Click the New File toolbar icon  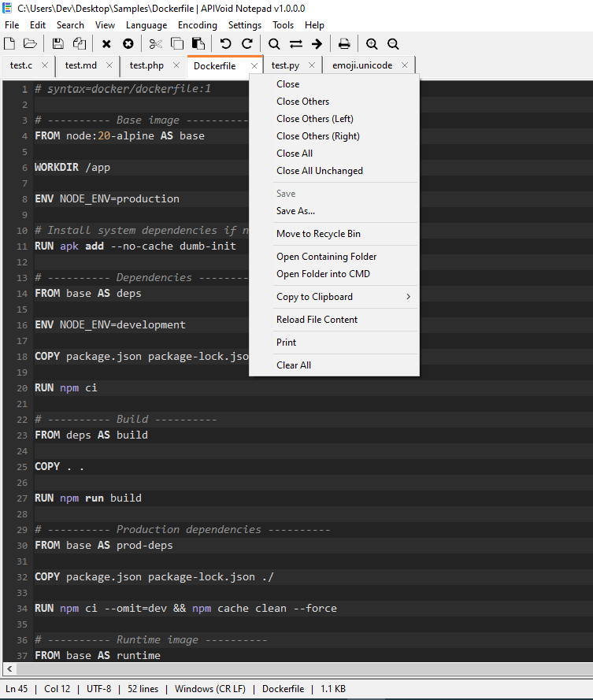coord(9,43)
